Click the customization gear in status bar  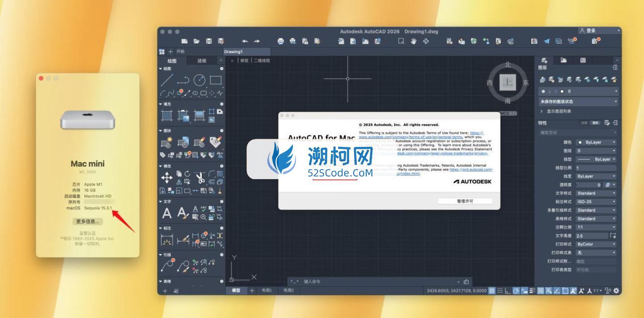point(616,291)
